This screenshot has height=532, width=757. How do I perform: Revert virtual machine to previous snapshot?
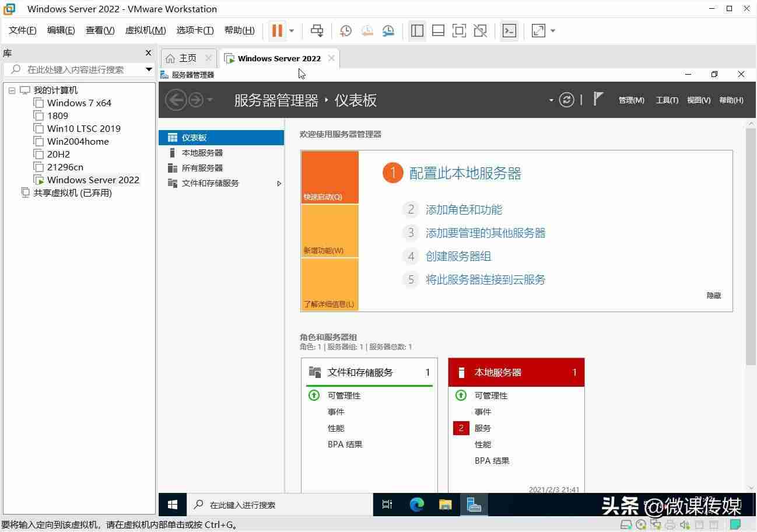click(367, 31)
